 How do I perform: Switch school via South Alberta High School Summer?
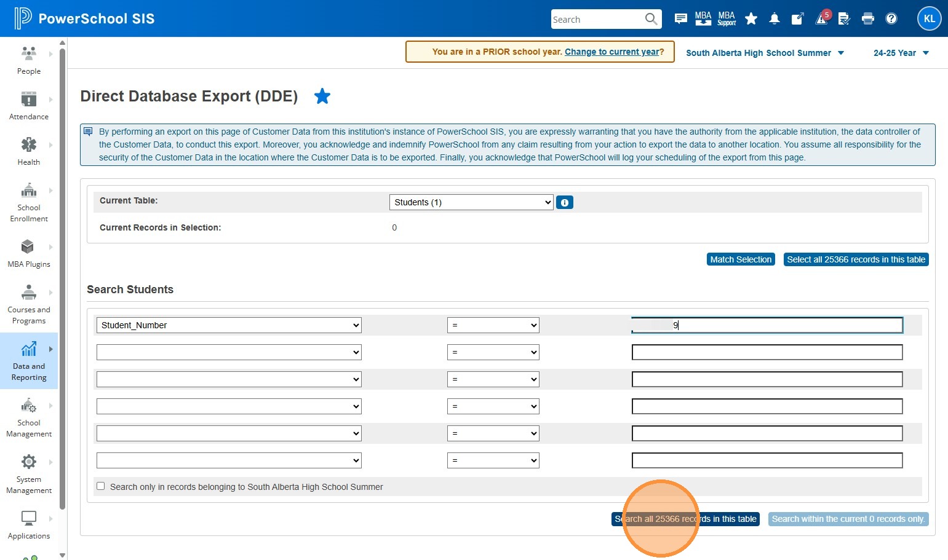tap(765, 53)
